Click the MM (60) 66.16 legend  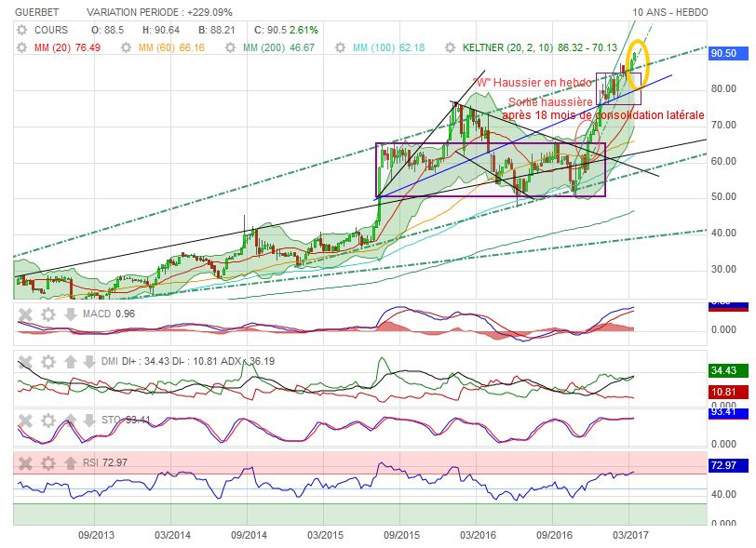pos(171,47)
